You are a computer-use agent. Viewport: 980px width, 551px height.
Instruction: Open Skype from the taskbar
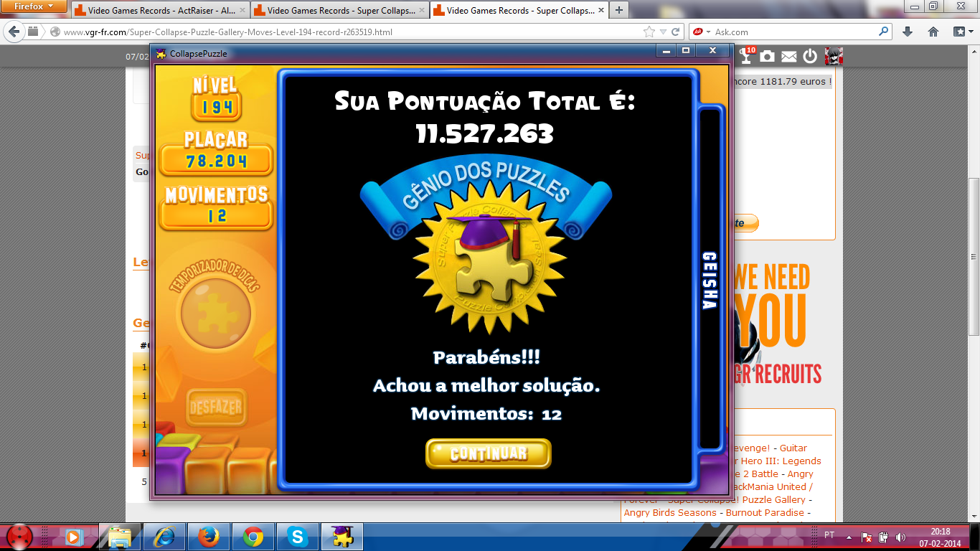point(297,537)
